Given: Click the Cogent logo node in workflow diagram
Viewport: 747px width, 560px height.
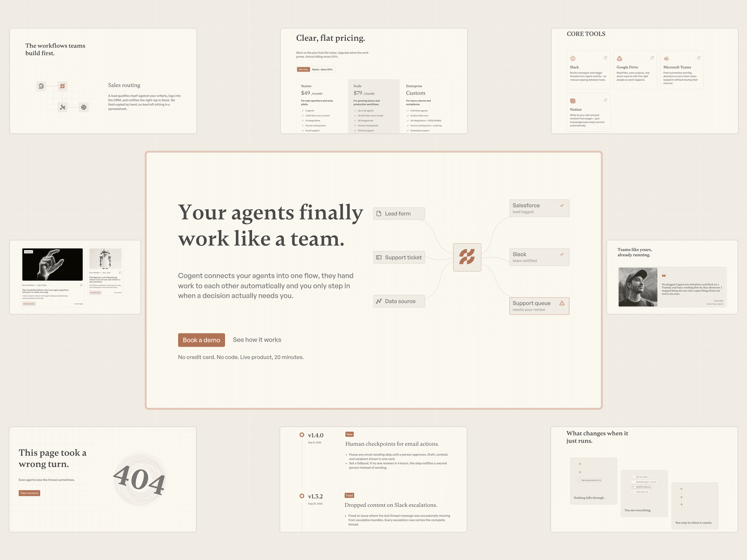Looking at the screenshot, I should tap(62, 86).
